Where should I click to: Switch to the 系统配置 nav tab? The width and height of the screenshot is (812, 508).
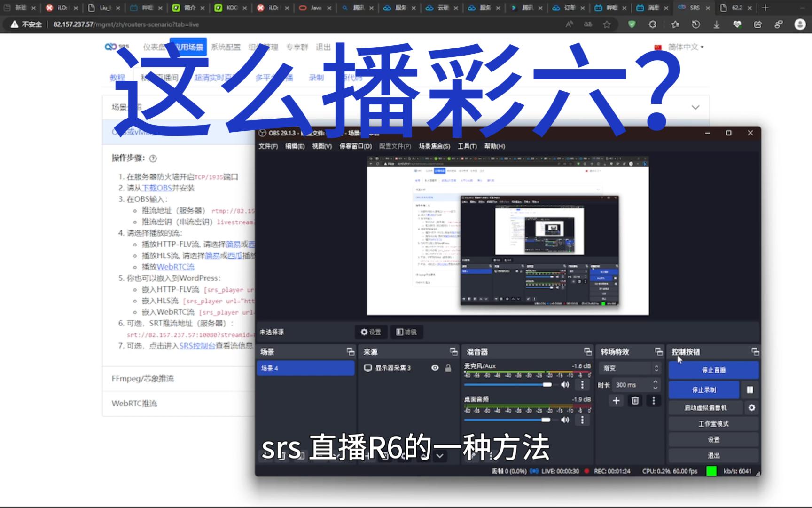click(226, 47)
